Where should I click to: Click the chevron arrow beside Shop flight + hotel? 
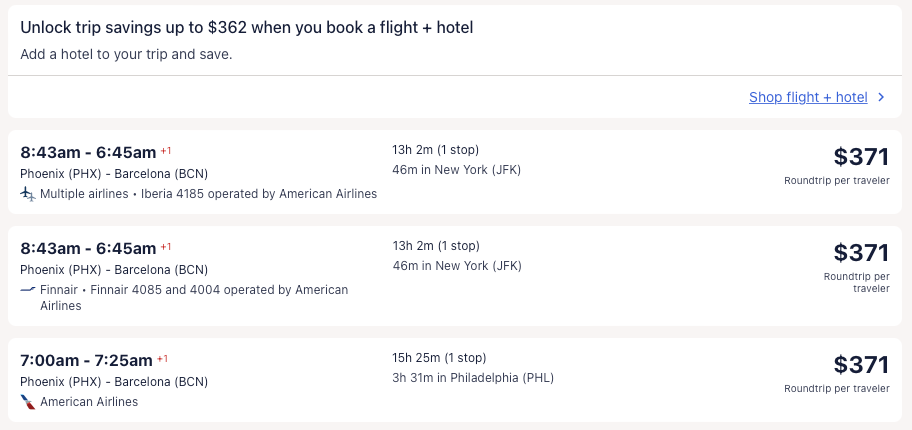pos(881,97)
